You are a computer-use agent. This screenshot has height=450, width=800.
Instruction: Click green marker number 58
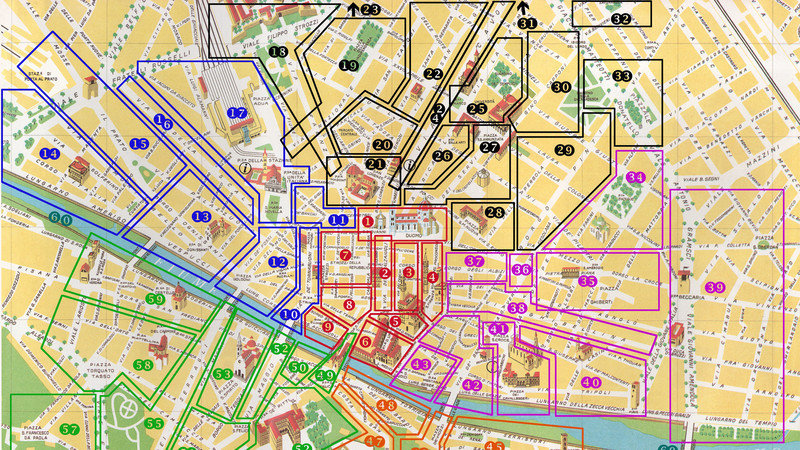[x=143, y=365]
